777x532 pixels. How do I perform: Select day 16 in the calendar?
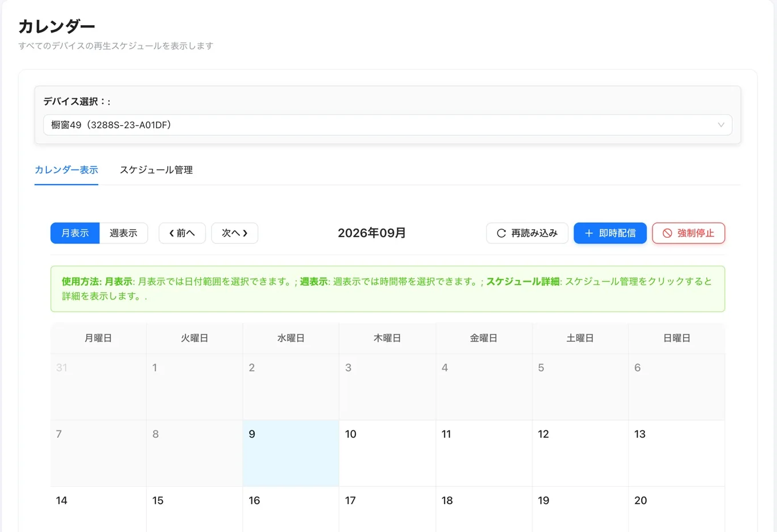pyautogui.click(x=291, y=510)
